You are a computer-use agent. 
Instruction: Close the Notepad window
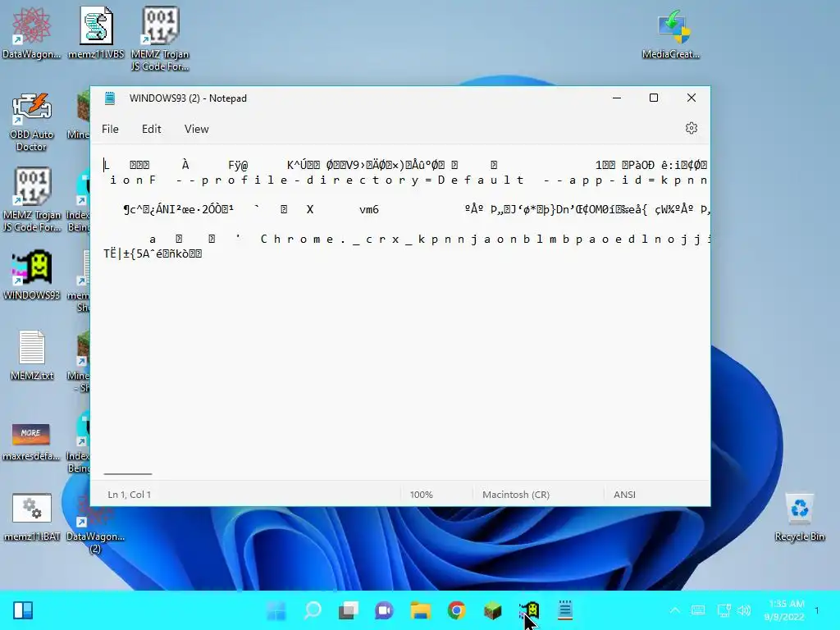[x=691, y=98]
